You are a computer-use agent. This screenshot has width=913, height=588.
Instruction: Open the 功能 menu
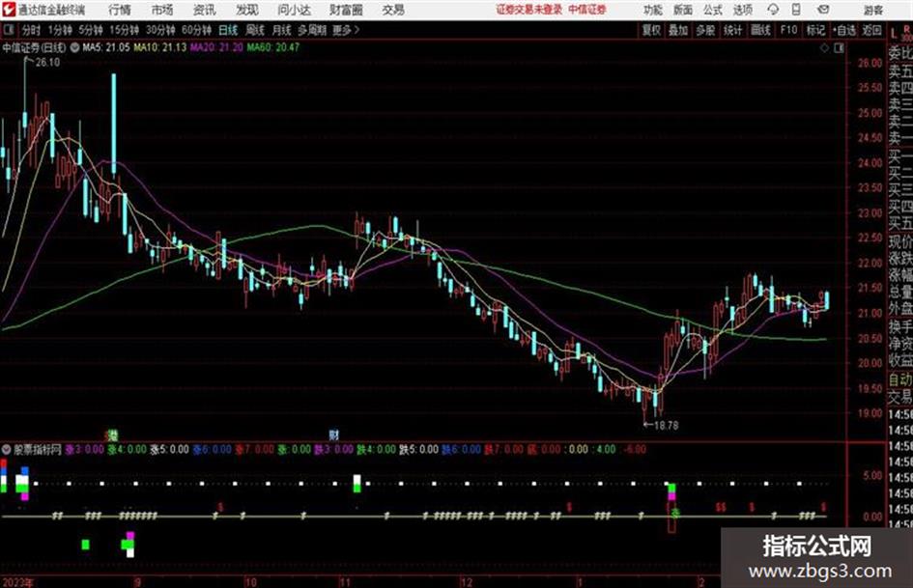coord(653,10)
